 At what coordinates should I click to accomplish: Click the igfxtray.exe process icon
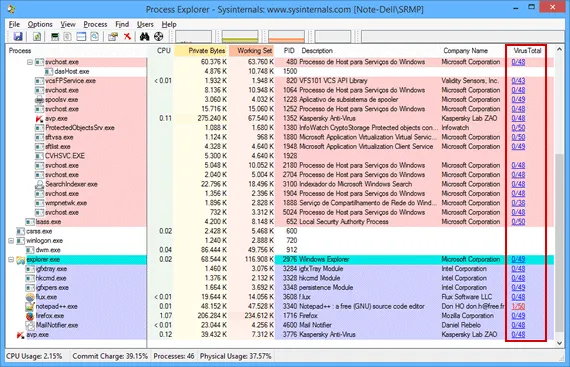pos(30,269)
